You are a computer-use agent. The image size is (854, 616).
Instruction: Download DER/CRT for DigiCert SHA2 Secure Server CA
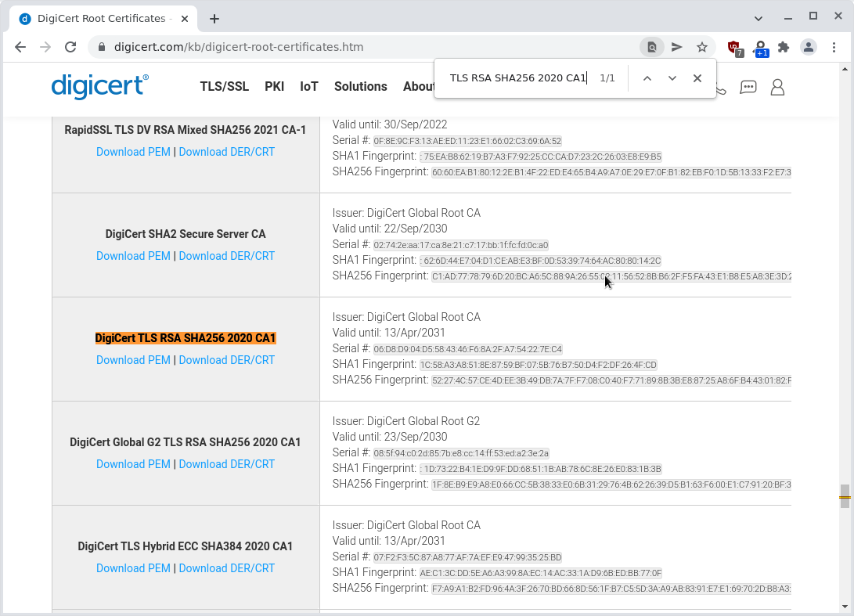coord(226,256)
